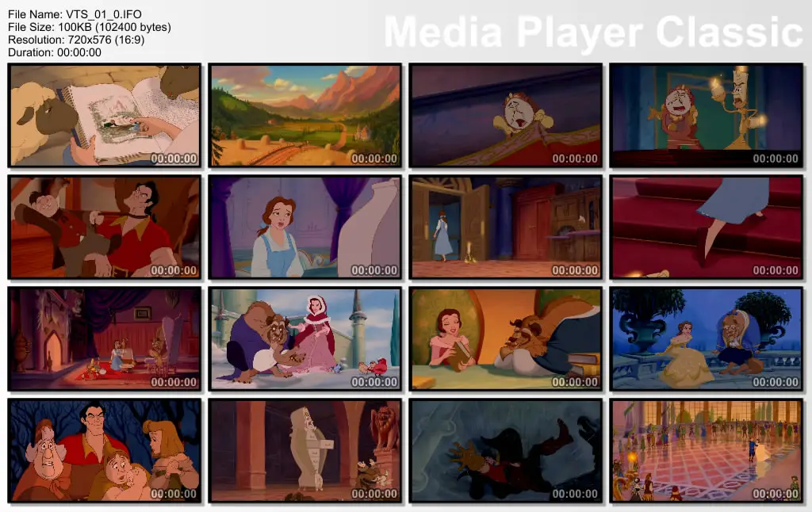The image size is (812, 512).
Task: Click the 'File Name: VTS_01_0.IFO' text
Action: point(75,14)
